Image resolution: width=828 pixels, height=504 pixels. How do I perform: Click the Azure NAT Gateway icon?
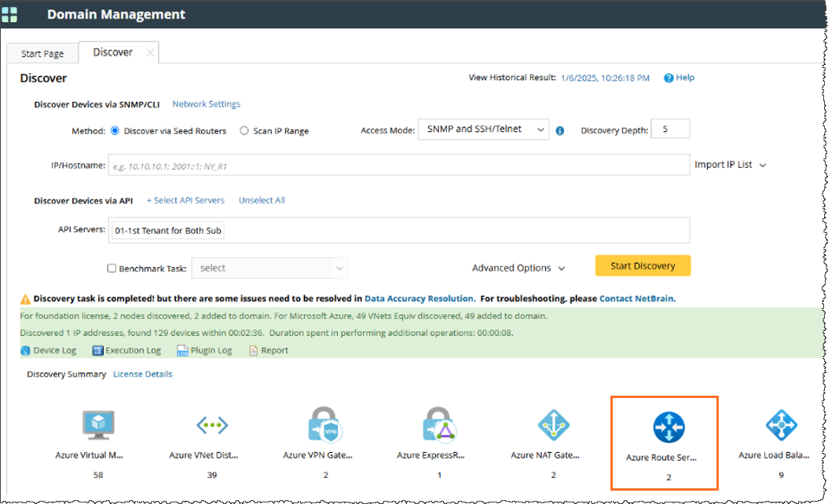pos(553,425)
